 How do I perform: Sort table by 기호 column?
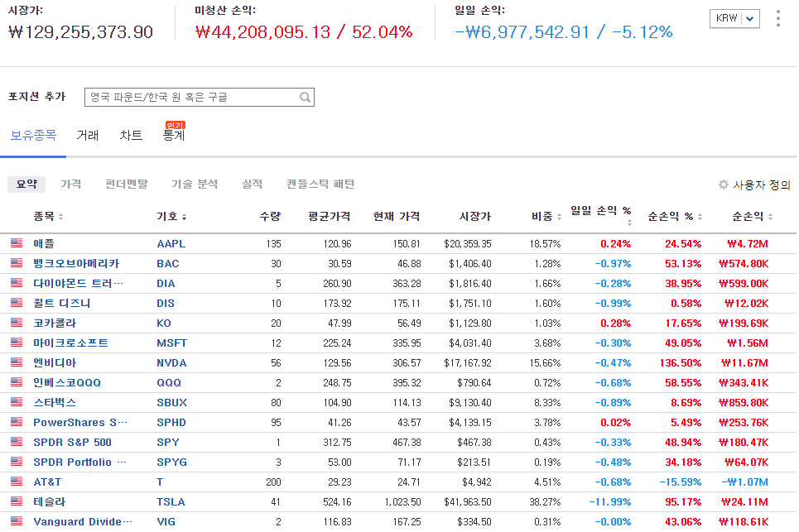click(x=171, y=217)
